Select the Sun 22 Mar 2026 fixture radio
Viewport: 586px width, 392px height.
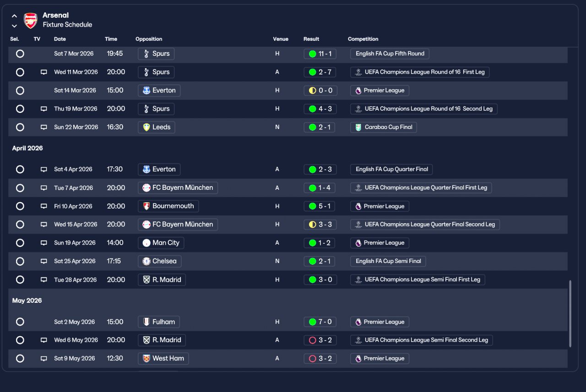[x=20, y=127]
